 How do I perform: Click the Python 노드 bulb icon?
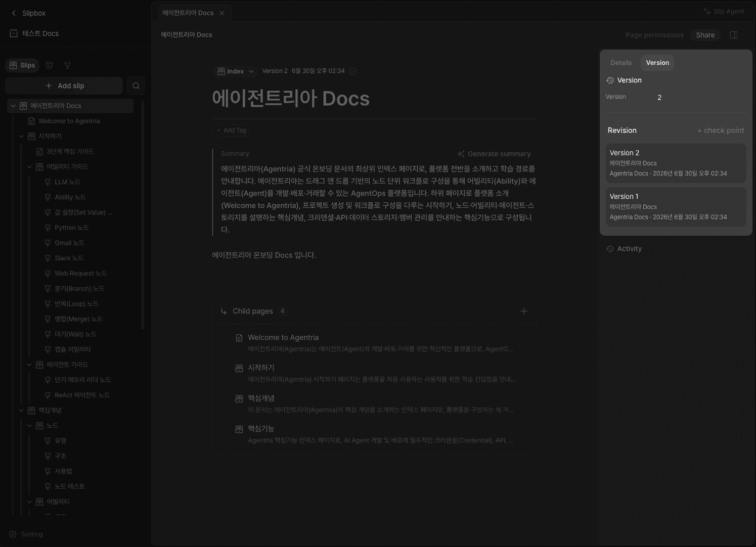pos(48,227)
